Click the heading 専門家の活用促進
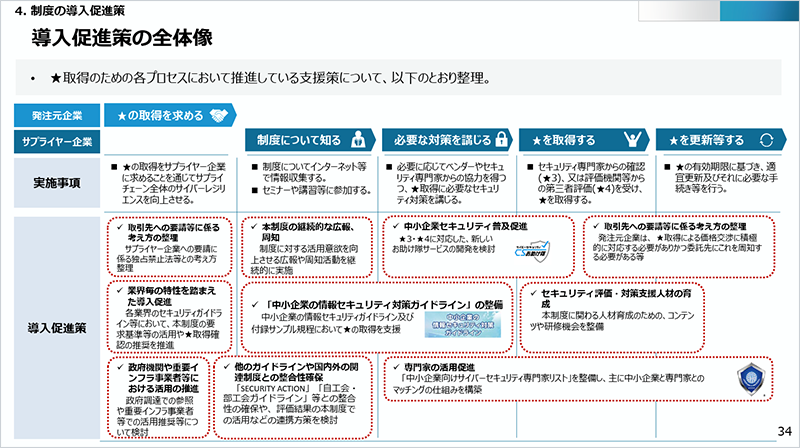The width and height of the screenshot is (800, 448). coord(439,367)
